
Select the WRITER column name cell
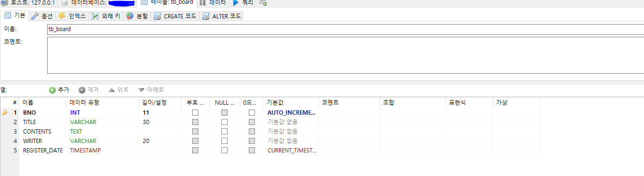(42, 141)
